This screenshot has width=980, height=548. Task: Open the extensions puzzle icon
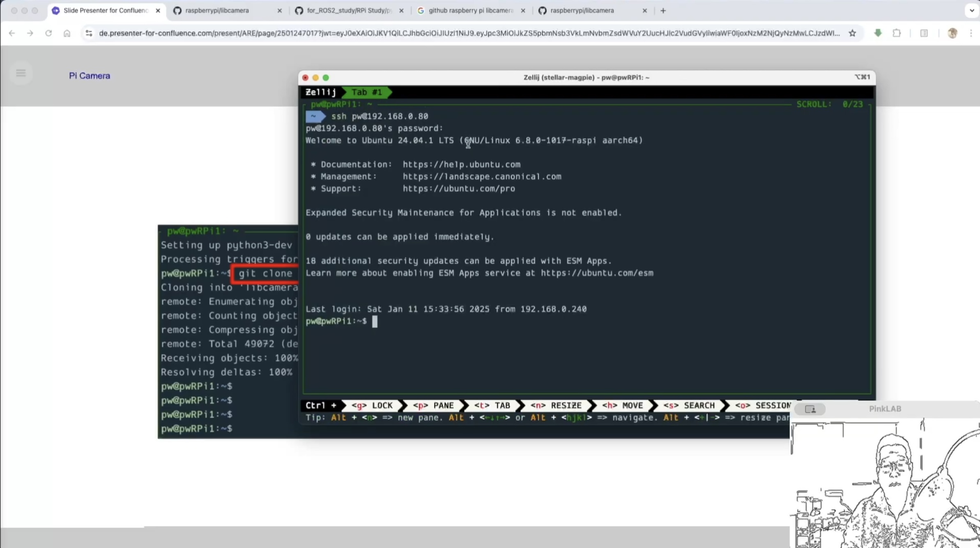[897, 33]
